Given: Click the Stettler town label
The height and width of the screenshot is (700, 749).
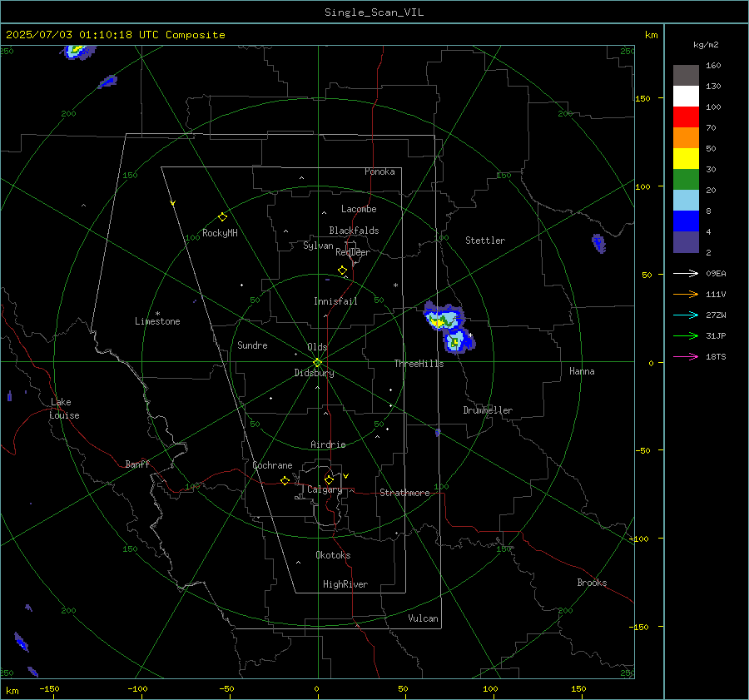Looking at the screenshot, I should (x=485, y=241).
